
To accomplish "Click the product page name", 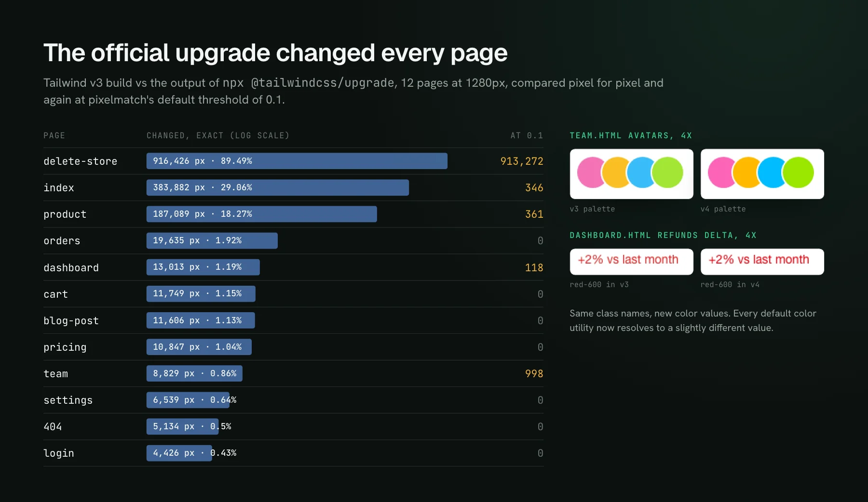I will click(65, 214).
